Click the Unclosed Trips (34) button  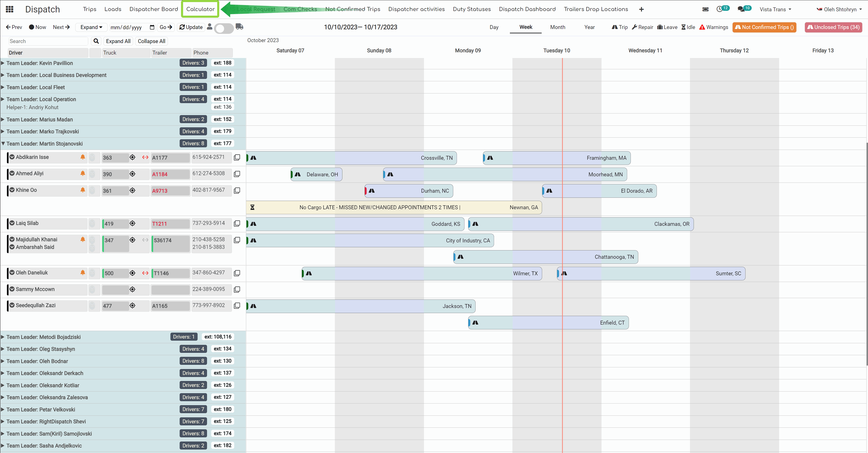click(833, 27)
